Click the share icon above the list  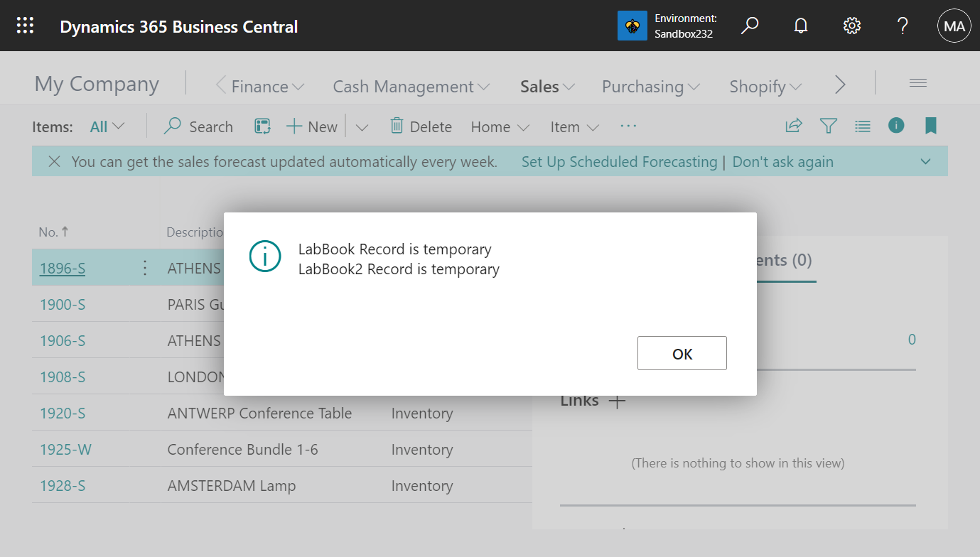794,126
